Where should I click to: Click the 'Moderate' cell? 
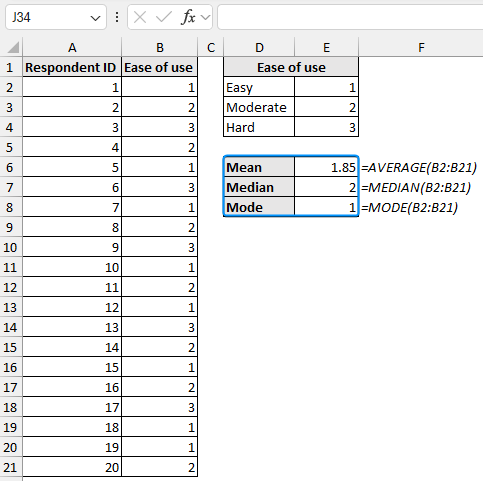tap(259, 107)
